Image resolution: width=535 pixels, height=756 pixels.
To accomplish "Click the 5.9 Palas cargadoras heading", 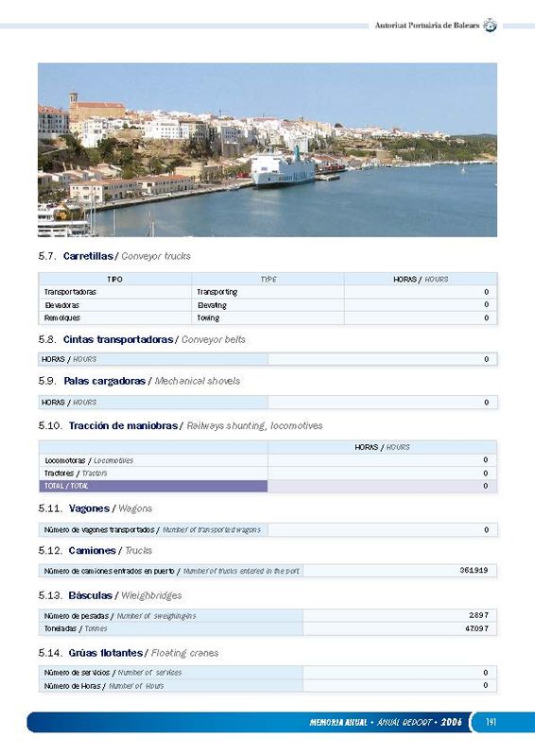I will [x=139, y=381].
